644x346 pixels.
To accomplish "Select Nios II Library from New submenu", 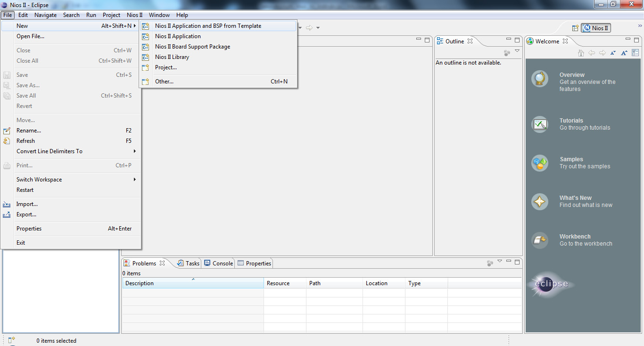I will tap(218, 57).
